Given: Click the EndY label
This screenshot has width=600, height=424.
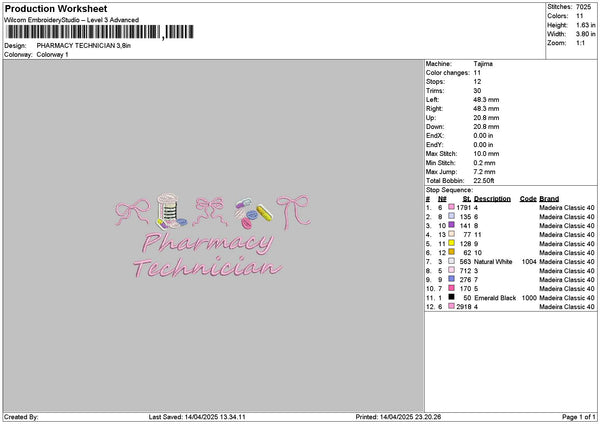Looking at the screenshot, I should [434, 145].
